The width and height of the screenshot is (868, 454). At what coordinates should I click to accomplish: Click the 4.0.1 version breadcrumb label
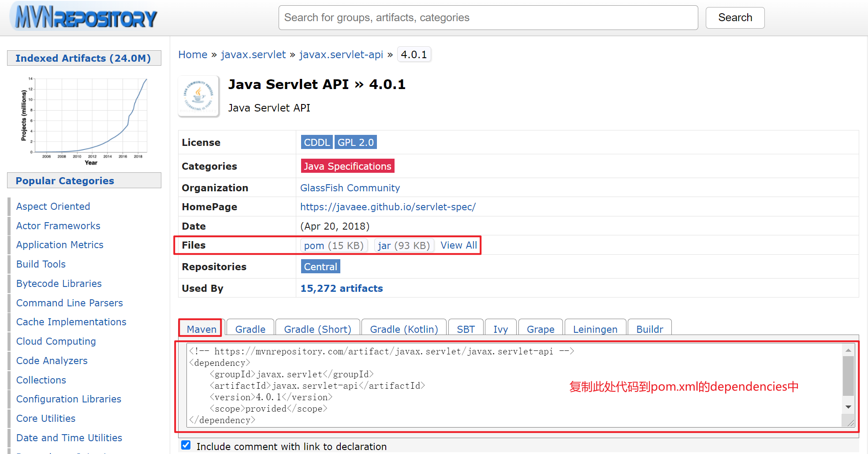414,55
